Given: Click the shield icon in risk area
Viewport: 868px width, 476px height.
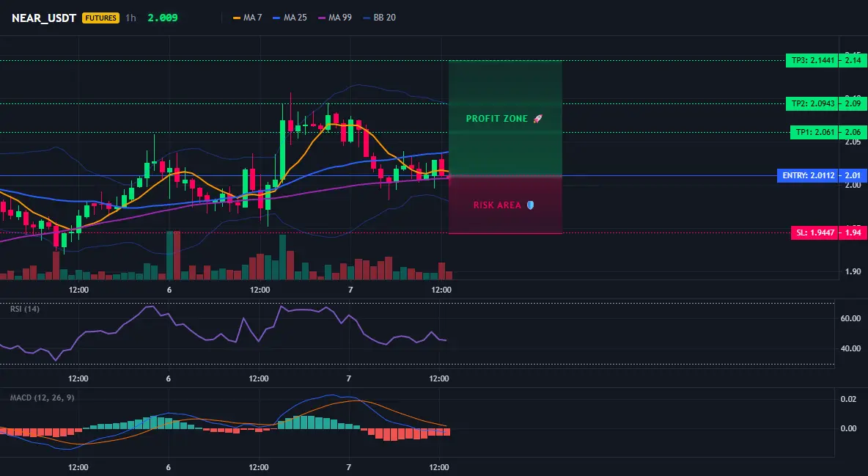Looking at the screenshot, I should coord(530,205).
